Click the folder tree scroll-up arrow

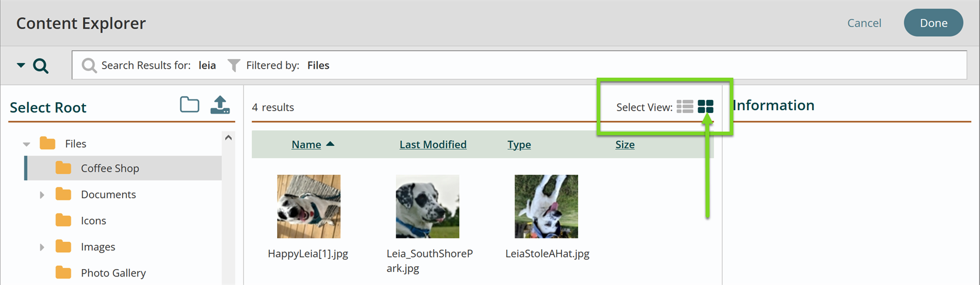click(x=228, y=137)
